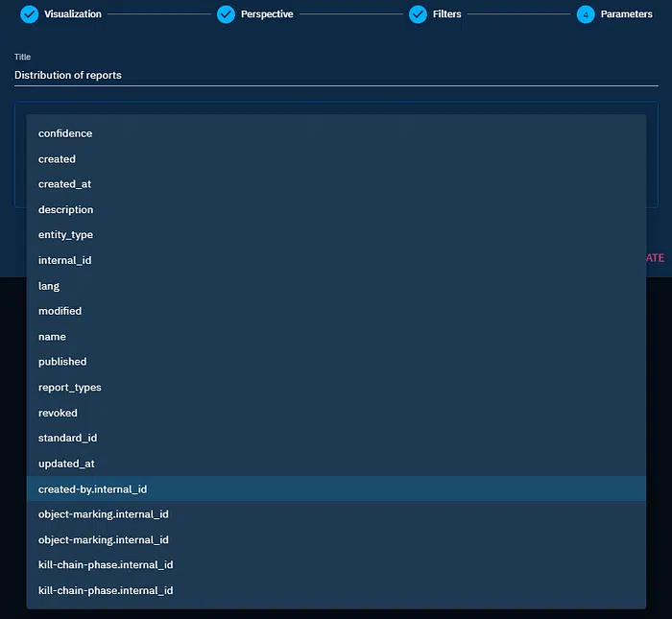Choose the "lang" attribute option

pos(49,286)
